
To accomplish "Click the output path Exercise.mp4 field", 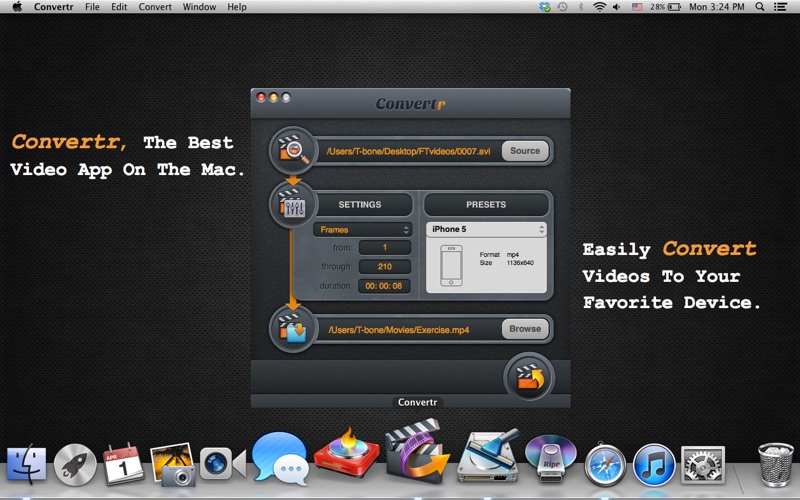I will [399, 330].
